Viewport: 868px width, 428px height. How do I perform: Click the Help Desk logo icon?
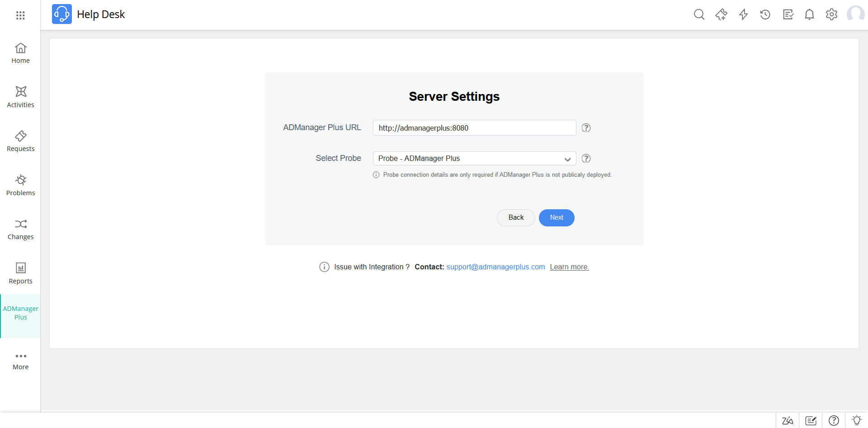coord(62,14)
